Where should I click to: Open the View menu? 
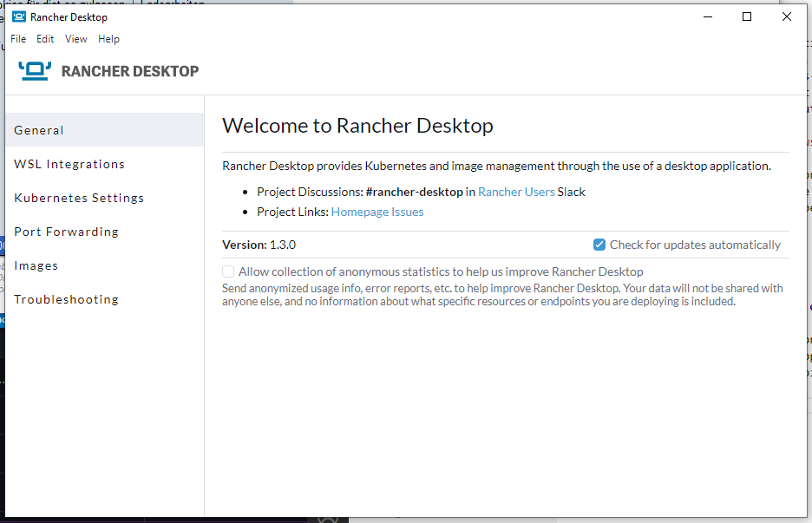75,38
